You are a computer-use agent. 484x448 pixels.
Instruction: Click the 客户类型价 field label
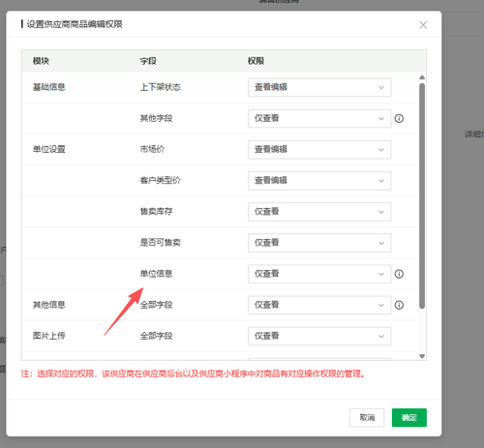(161, 180)
